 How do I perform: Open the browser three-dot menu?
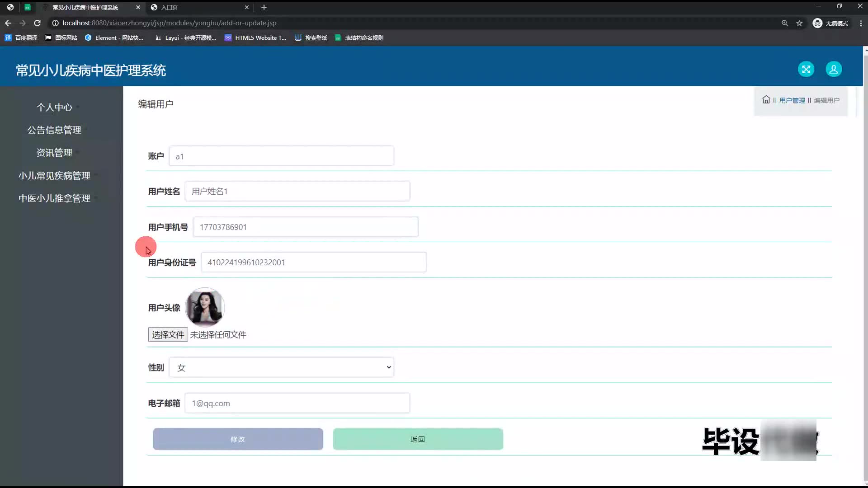tap(860, 23)
